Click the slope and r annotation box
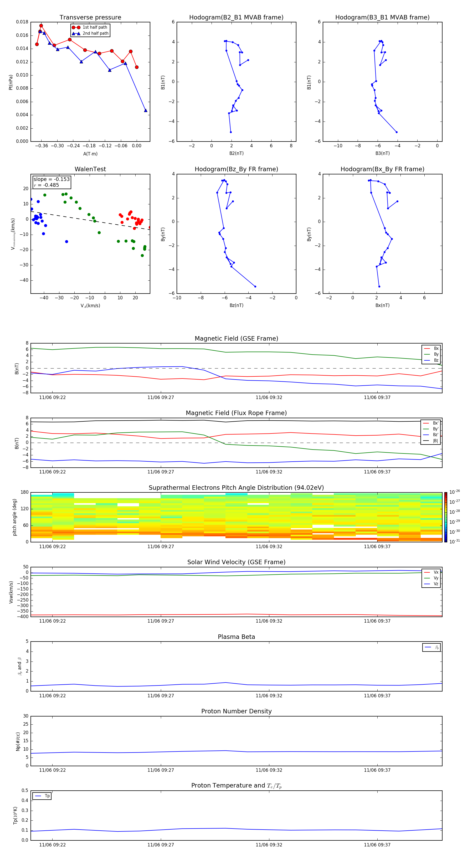Viewport: 473px width, 868px height. pos(52,182)
